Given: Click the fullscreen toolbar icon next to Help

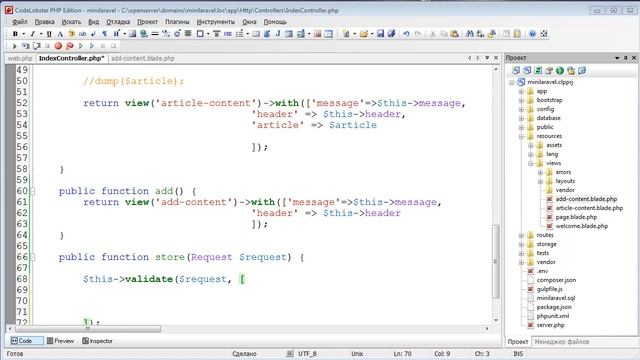Looking at the screenshot, I should [544, 34].
